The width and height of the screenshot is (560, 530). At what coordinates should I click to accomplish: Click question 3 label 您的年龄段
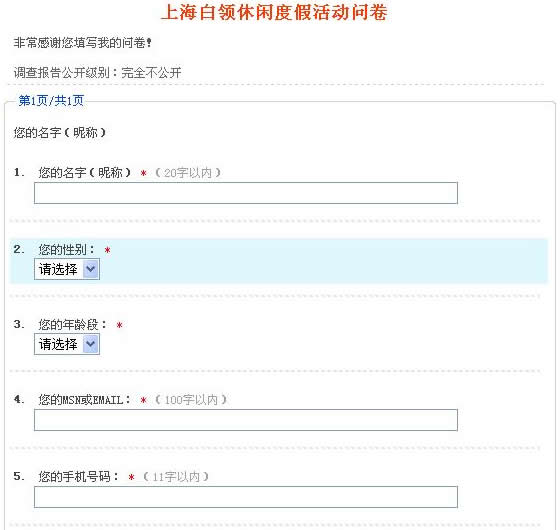click(x=72, y=325)
